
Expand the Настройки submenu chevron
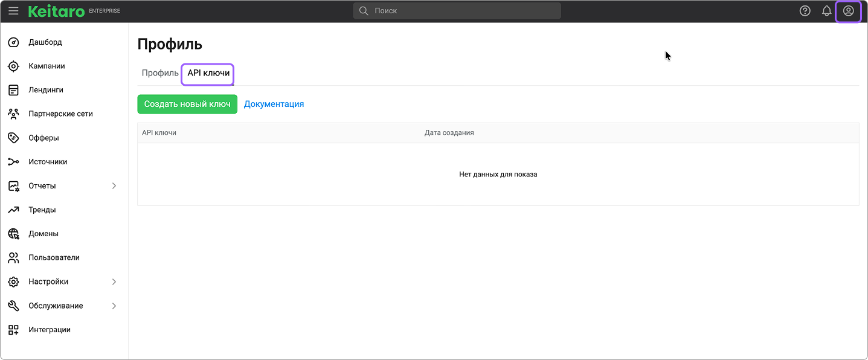[x=114, y=282]
